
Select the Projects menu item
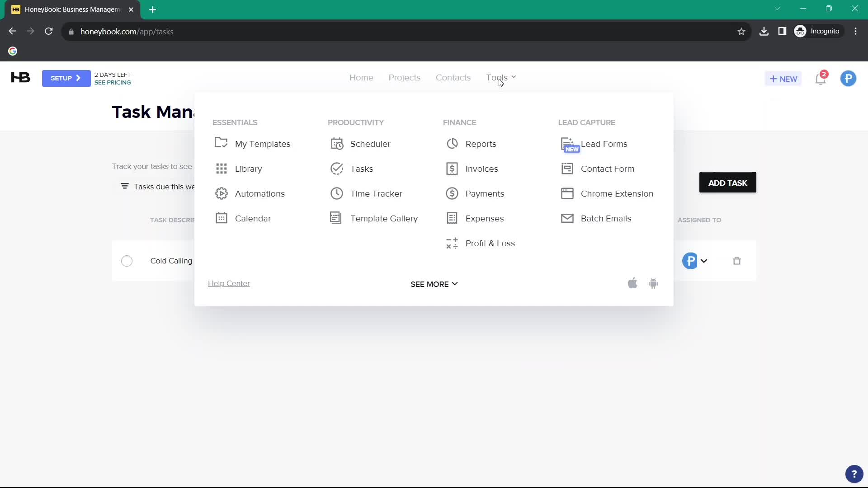coord(404,77)
